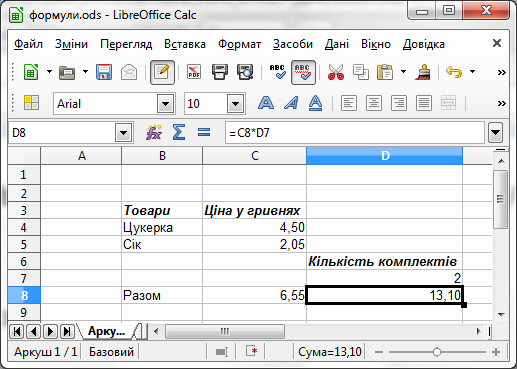Open the Paste options dropdown arrow
Image resolution: width=517 pixels, height=369 pixels.
[403, 71]
